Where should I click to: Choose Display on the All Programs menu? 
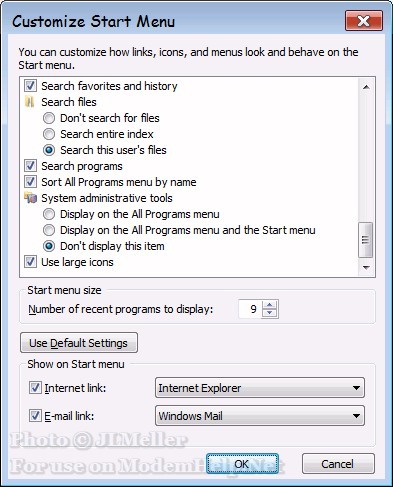[49, 214]
